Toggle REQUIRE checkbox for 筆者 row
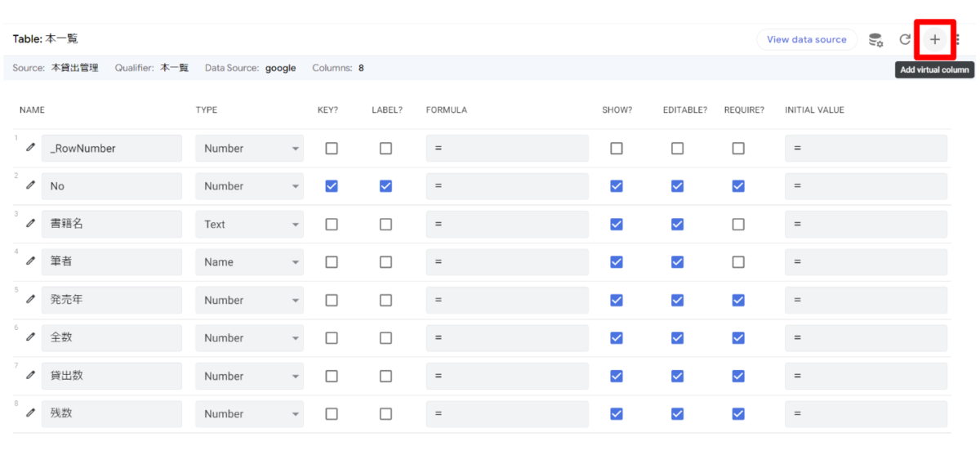 point(738,261)
